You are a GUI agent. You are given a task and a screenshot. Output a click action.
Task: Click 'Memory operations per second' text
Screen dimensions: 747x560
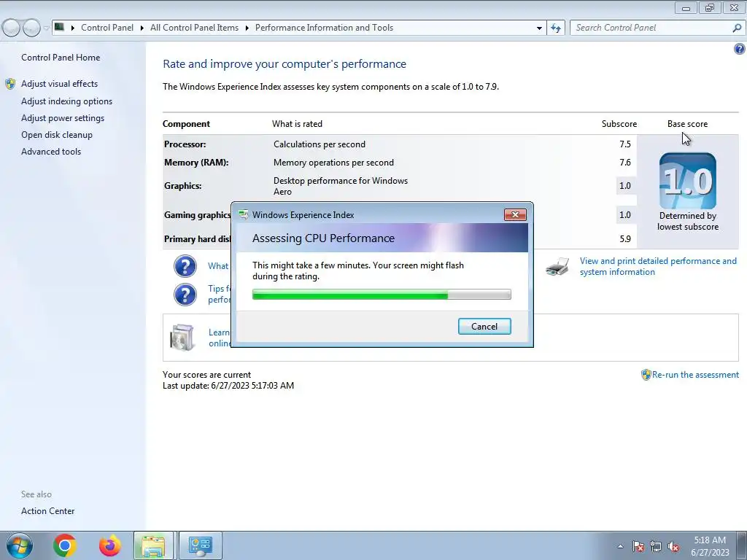click(333, 163)
